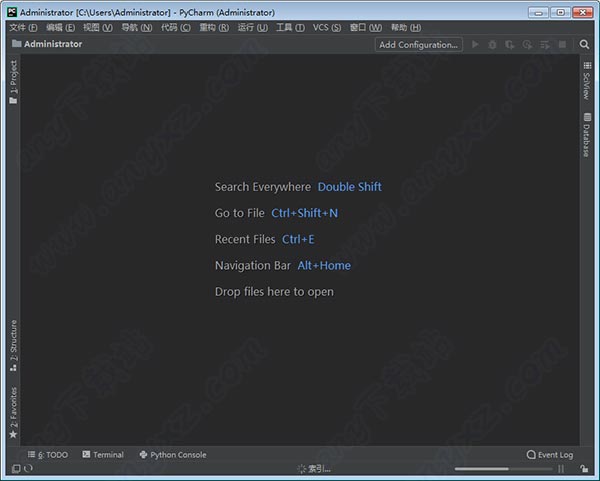Click the indexing progress bar
Viewport: 600px width, 481px height.
coord(502,469)
